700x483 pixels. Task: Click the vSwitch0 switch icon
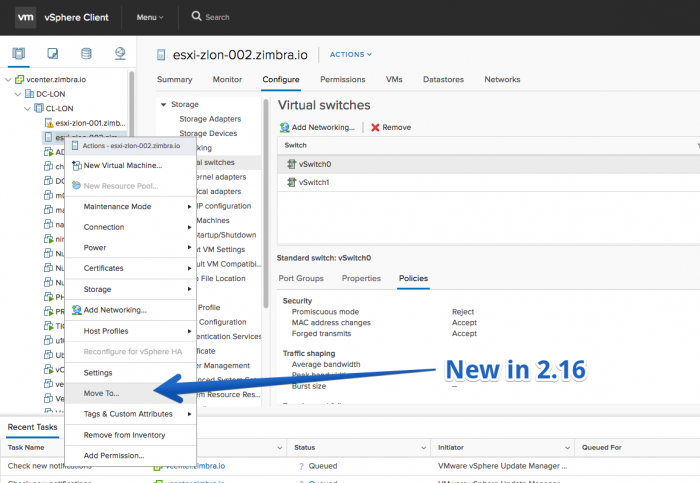[x=292, y=164]
